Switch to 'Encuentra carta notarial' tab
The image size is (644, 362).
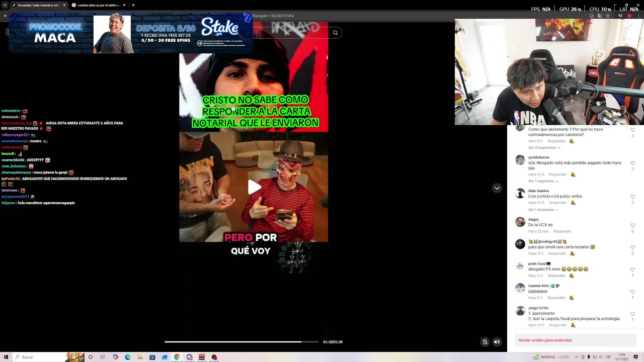38,5
